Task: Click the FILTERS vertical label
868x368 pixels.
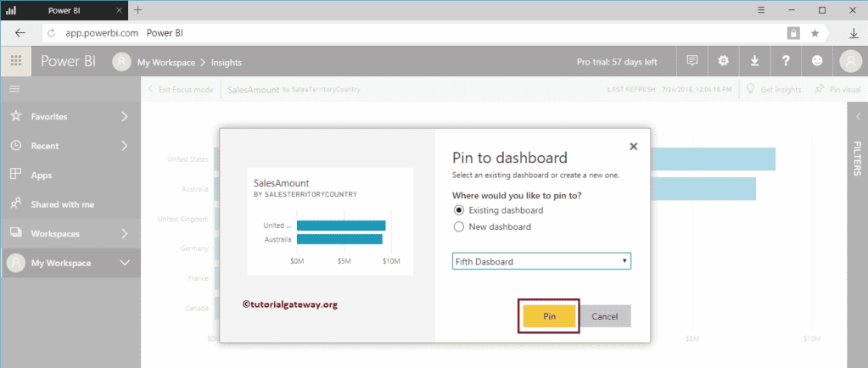Action: (857, 159)
